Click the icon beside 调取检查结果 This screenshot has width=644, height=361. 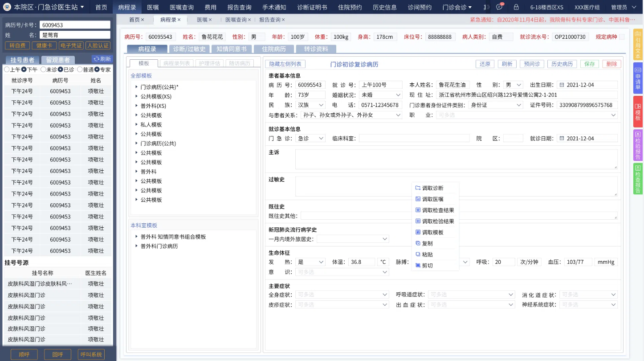[418, 210]
